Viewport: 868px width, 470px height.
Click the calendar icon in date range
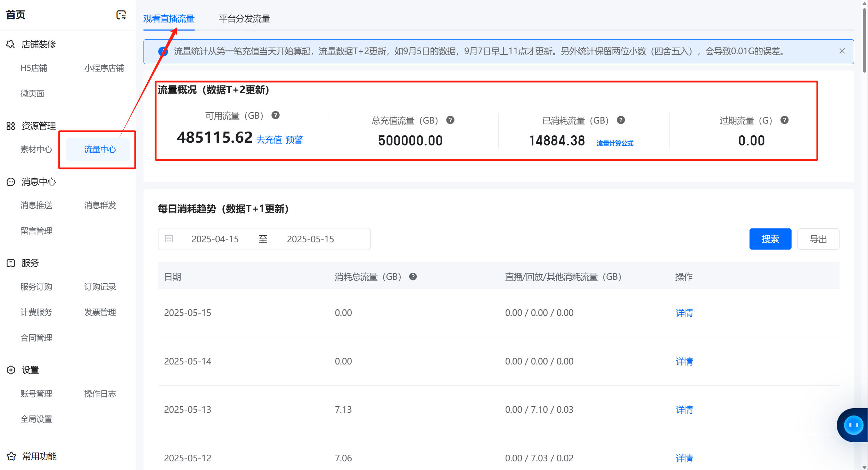[169, 238]
